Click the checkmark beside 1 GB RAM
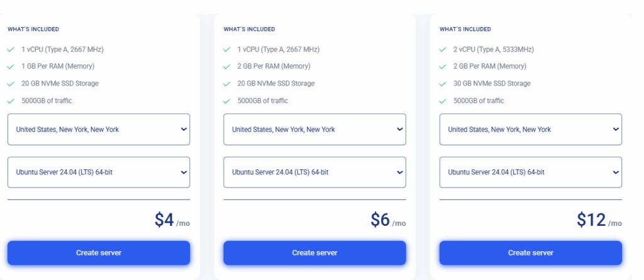This screenshot has width=644, height=280. (x=11, y=66)
